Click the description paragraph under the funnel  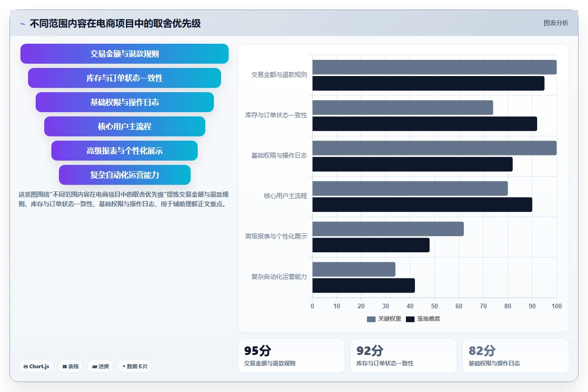point(124,200)
